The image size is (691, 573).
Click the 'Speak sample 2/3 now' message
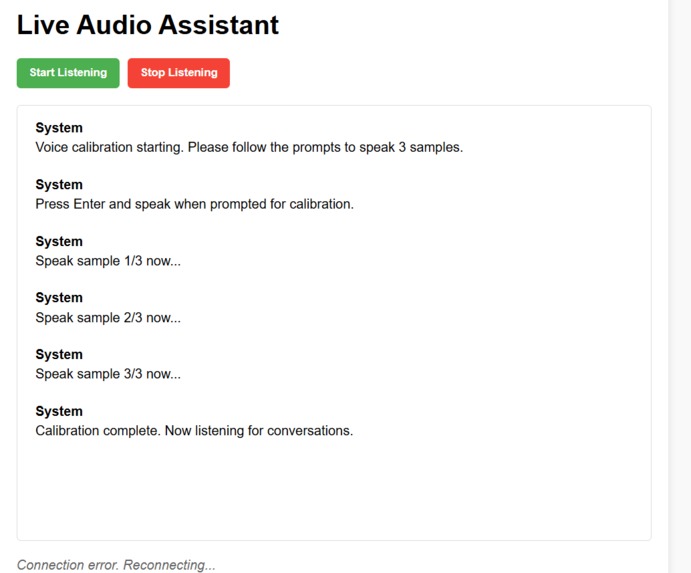pyautogui.click(x=108, y=318)
